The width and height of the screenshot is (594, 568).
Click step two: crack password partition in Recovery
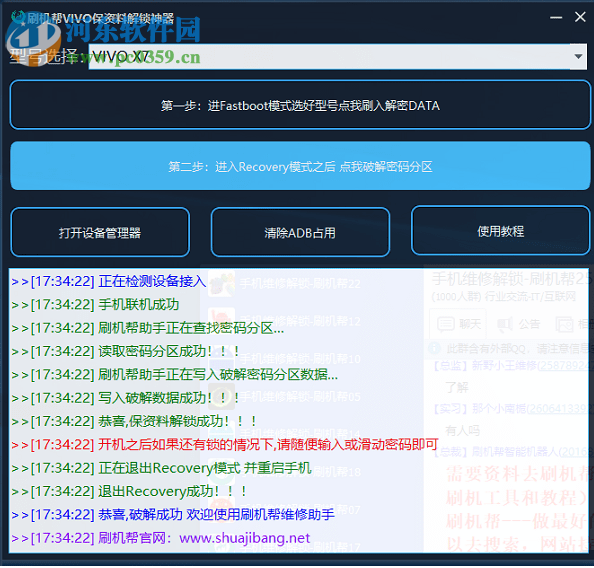(x=300, y=166)
